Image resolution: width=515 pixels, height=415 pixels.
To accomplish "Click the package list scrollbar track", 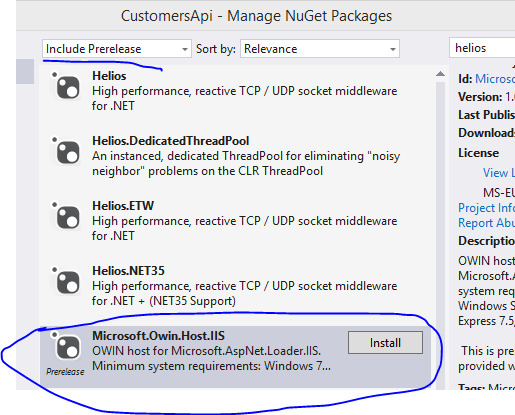I will (x=440, y=235).
